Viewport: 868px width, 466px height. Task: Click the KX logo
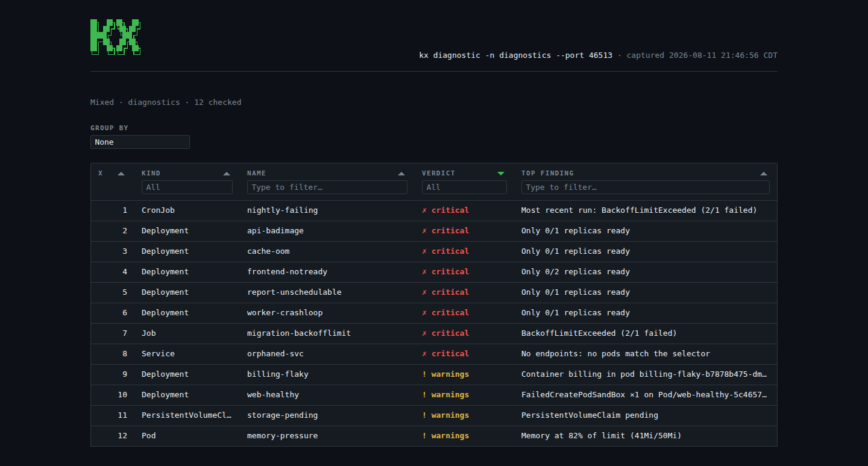click(x=116, y=37)
